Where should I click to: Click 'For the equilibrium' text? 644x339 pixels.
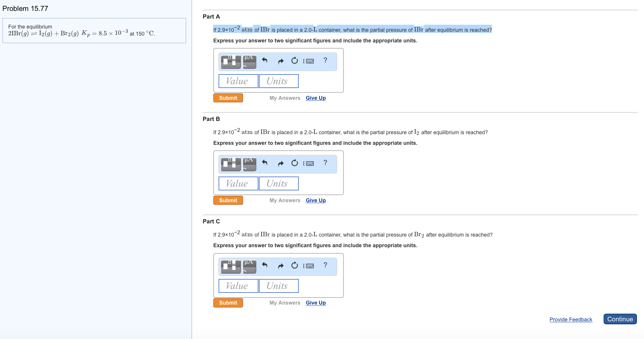click(x=30, y=27)
